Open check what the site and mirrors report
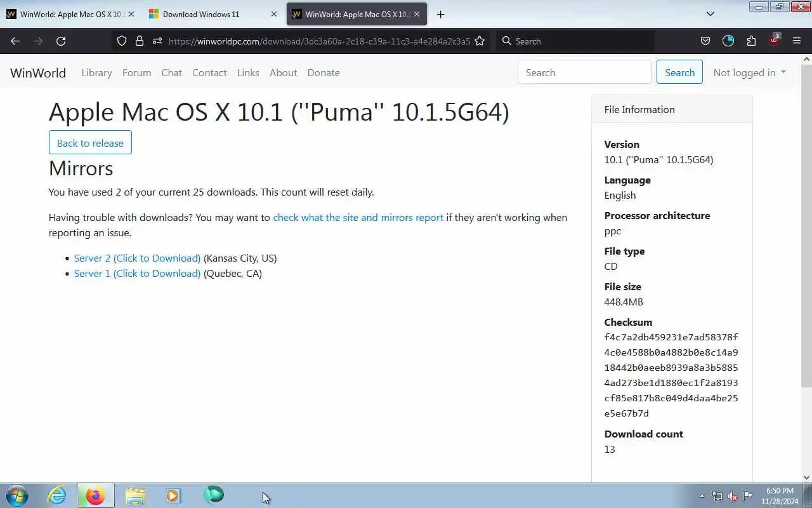This screenshot has height=508, width=812. point(358,217)
